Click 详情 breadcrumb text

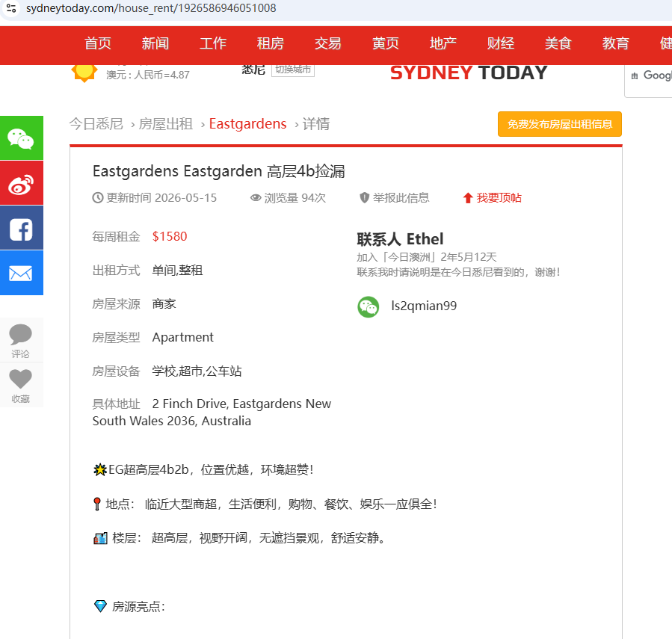pyautogui.click(x=316, y=124)
